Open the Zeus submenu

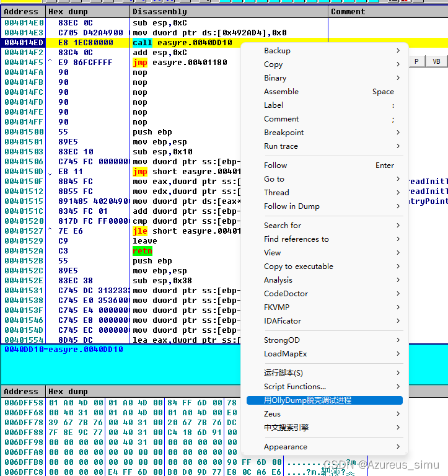[325, 414]
